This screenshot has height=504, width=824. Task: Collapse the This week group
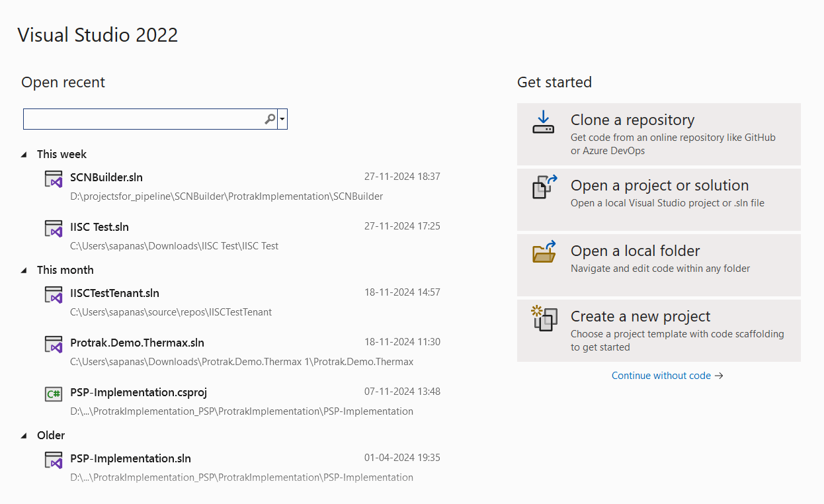[x=24, y=155]
